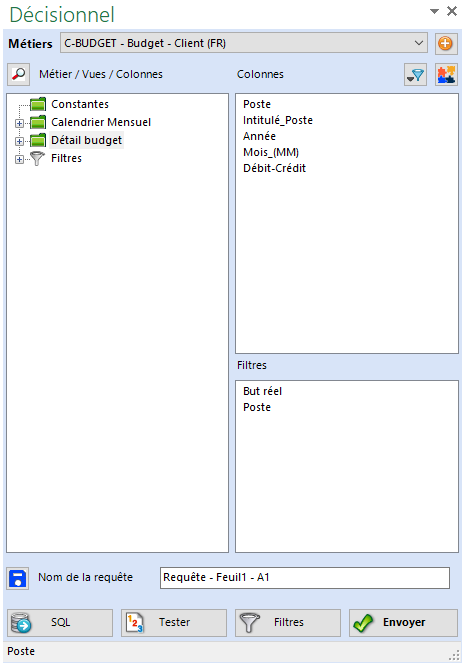Click the Envoyer button

coord(403,622)
